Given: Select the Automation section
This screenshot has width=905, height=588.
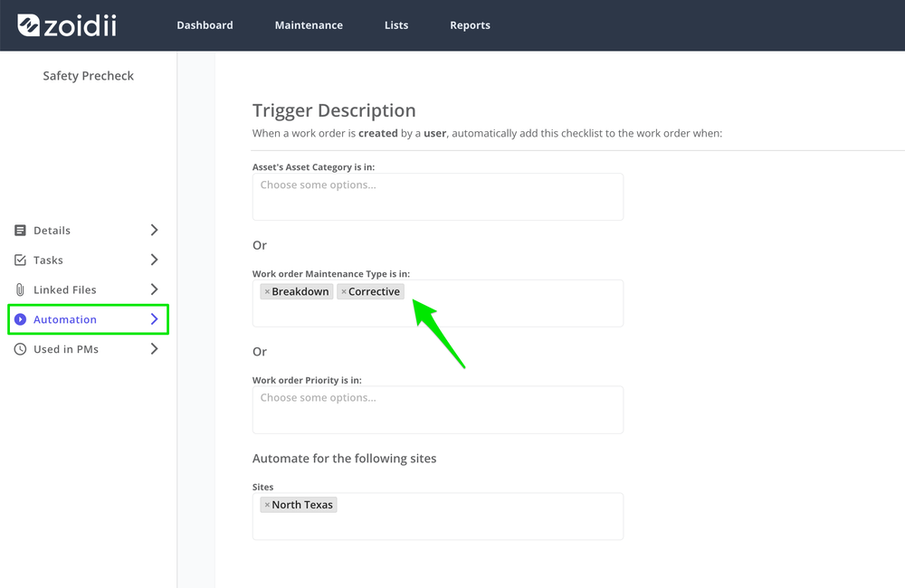Looking at the screenshot, I should [x=89, y=319].
